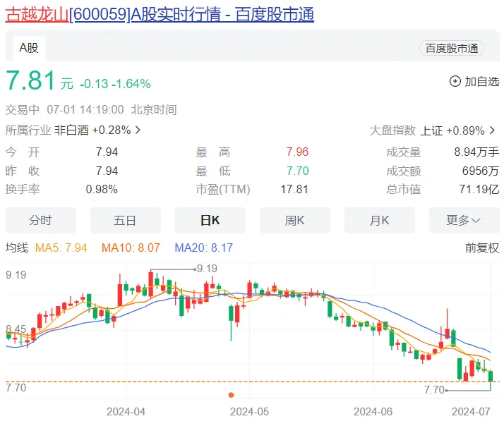Click the 2024-05 date axis label

click(x=249, y=412)
